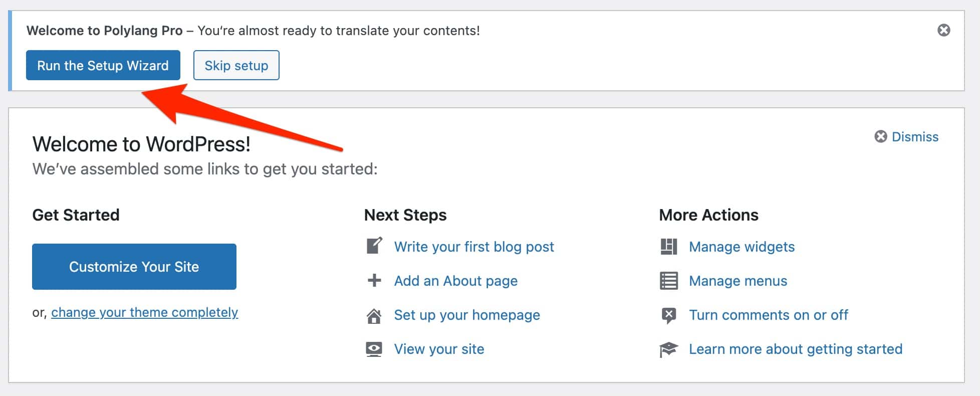This screenshot has height=396, width=980.
Task: Click the comment bubble icon for comments settings
Action: (668, 315)
